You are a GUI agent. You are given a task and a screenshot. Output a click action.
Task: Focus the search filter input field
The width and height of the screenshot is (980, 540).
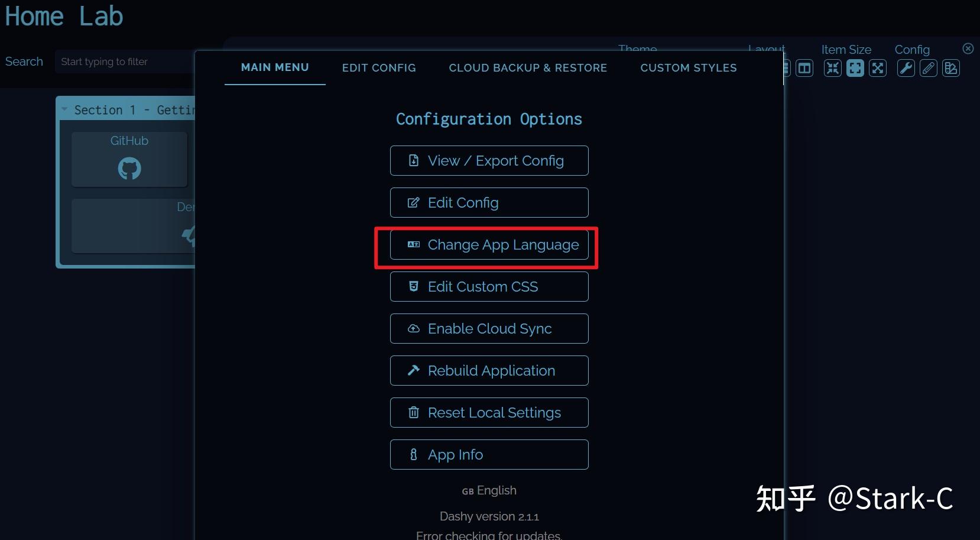(124, 62)
